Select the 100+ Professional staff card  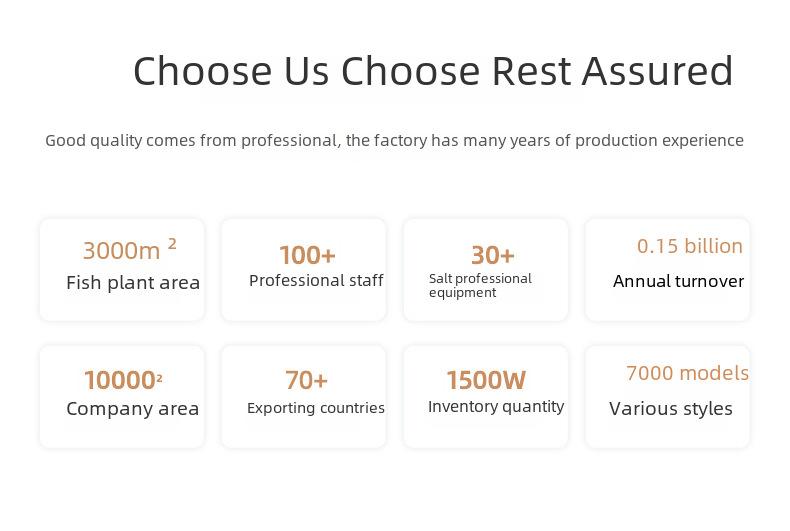(x=304, y=270)
